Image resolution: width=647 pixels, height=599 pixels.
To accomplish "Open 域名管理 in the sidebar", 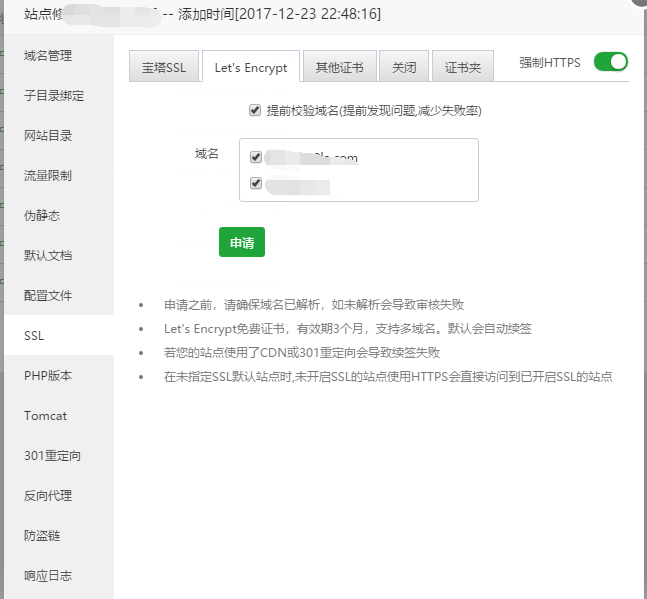I will pos(48,55).
